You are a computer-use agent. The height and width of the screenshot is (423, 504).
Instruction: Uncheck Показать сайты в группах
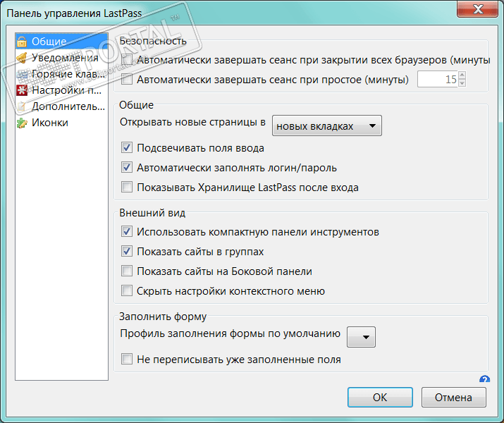click(x=127, y=252)
